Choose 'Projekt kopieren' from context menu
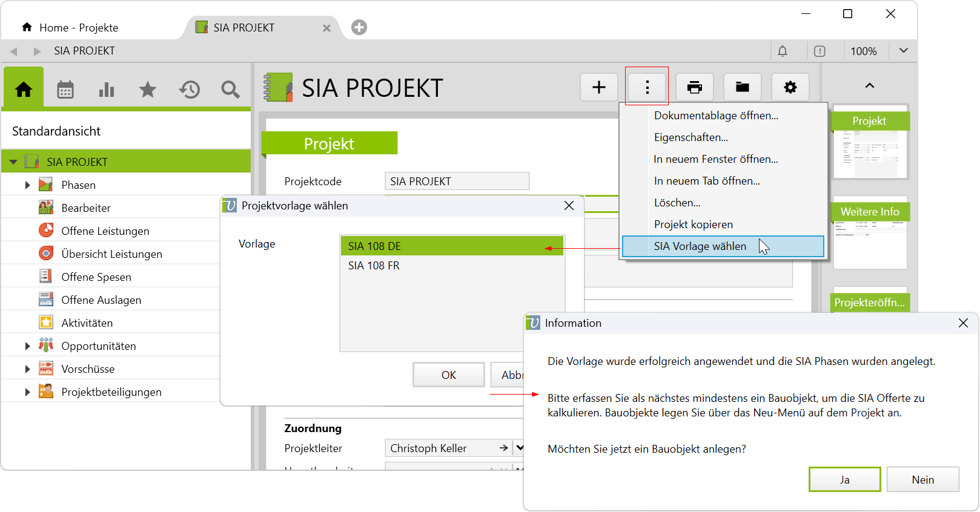Screen dimensions: 980x512 [x=693, y=225]
